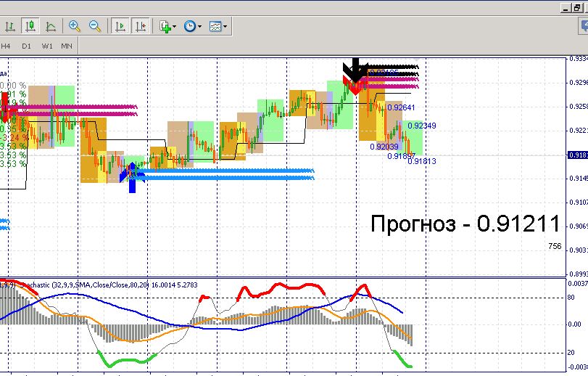Viewport: 588px width, 376px height.
Task: Select the forecast text 'Прогноз - 0.91211'
Action: coord(465,224)
